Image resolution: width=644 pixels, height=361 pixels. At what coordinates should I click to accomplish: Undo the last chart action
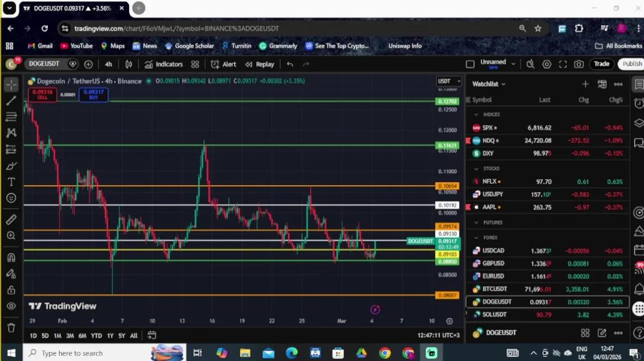290,64
